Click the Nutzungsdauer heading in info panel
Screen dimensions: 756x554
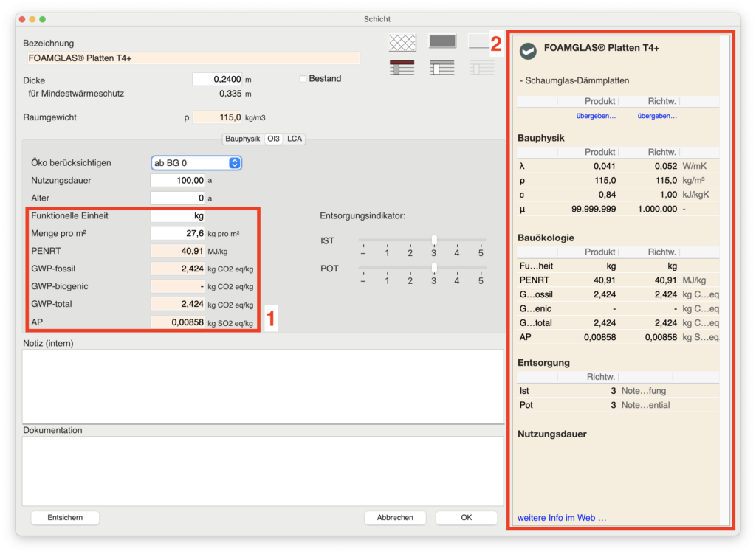coord(552,434)
